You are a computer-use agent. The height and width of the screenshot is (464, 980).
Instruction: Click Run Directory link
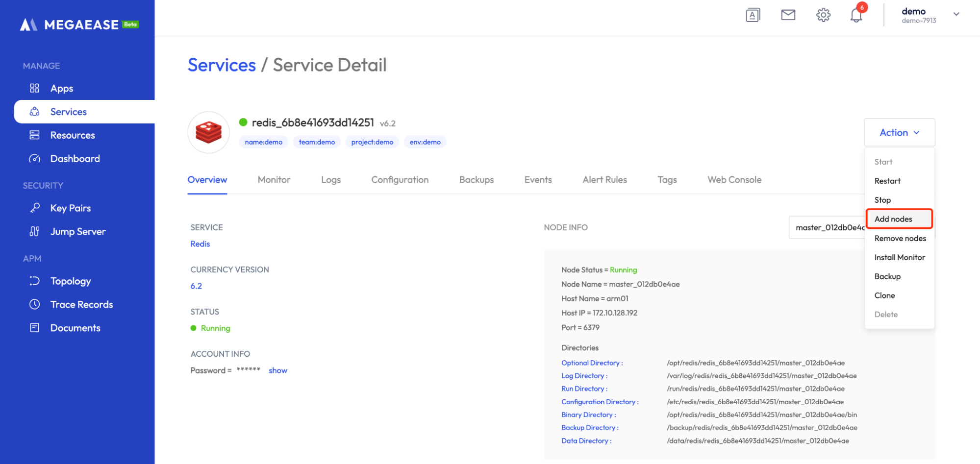pyautogui.click(x=584, y=389)
